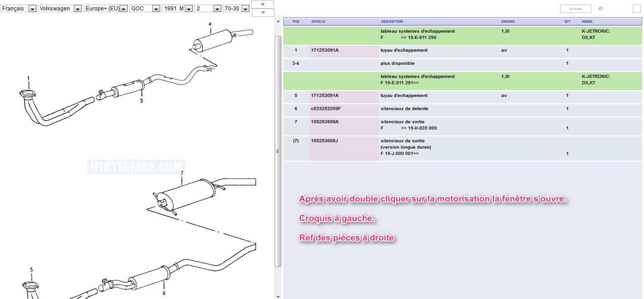Click scroll-up arrow of diagram scrollbar
The width and height of the screenshot is (644, 299).
tap(278, 21)
